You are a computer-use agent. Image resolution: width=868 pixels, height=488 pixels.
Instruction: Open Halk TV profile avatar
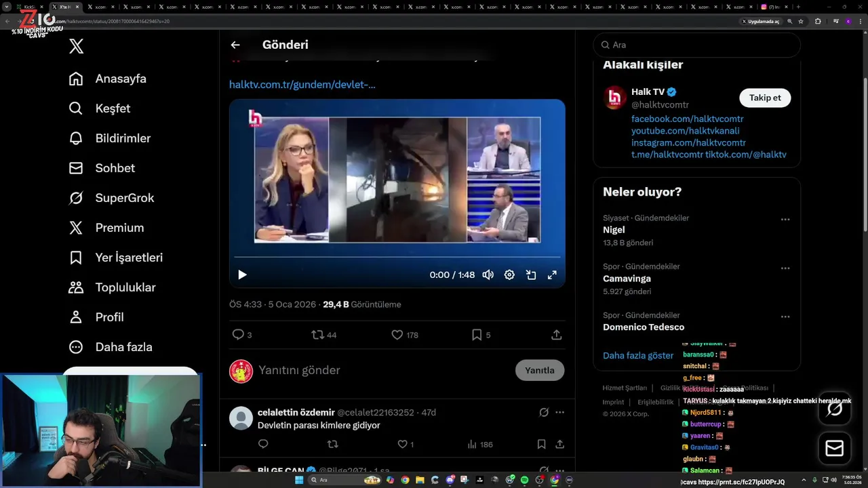(615, 98)
